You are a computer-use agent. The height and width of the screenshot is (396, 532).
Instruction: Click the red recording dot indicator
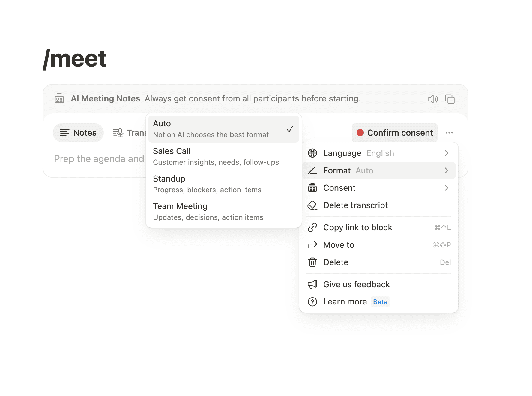click(360, 133)
